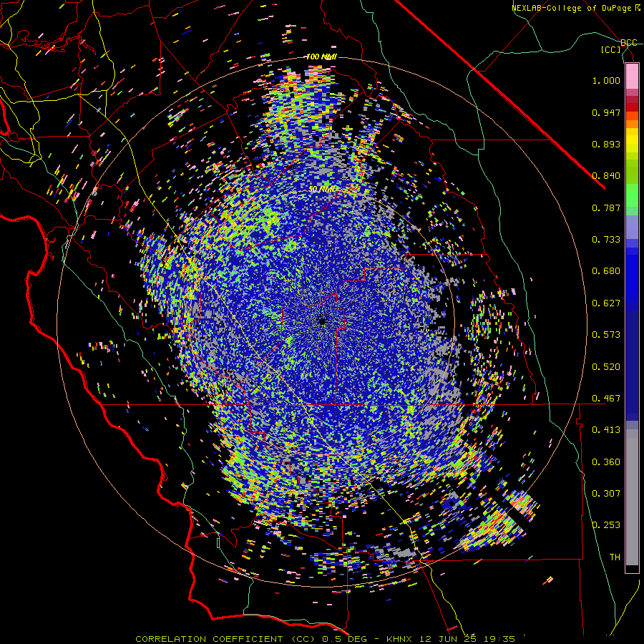Click the CORRELATION COEFFICIENT caption text

209,639
